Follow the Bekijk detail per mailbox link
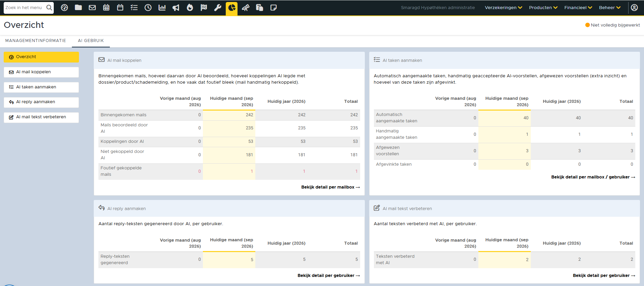Viewport: 644px width, 286px height. 331,187
